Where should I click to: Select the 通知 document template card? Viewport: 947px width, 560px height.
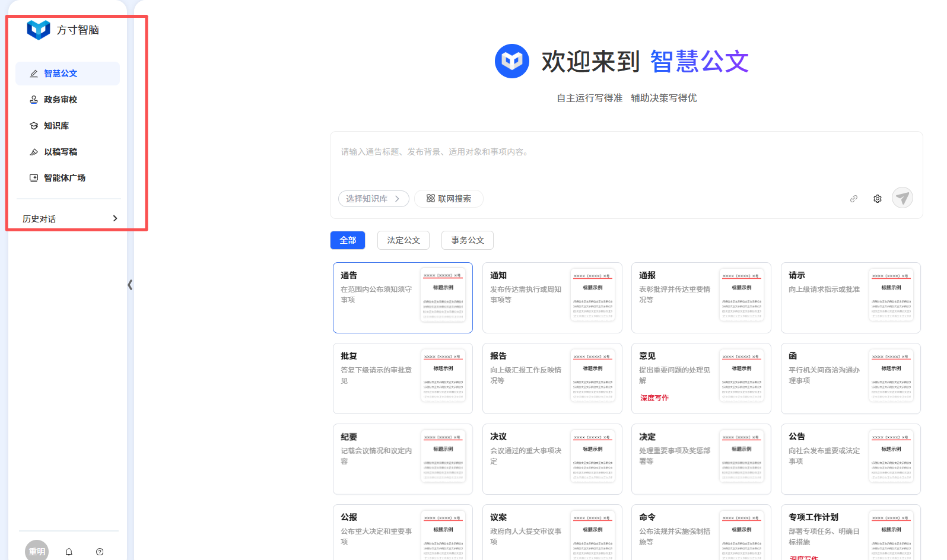(x=552, y=297)
